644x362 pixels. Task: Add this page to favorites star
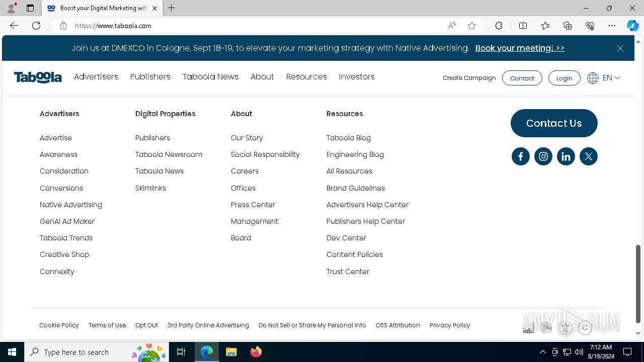471,26
